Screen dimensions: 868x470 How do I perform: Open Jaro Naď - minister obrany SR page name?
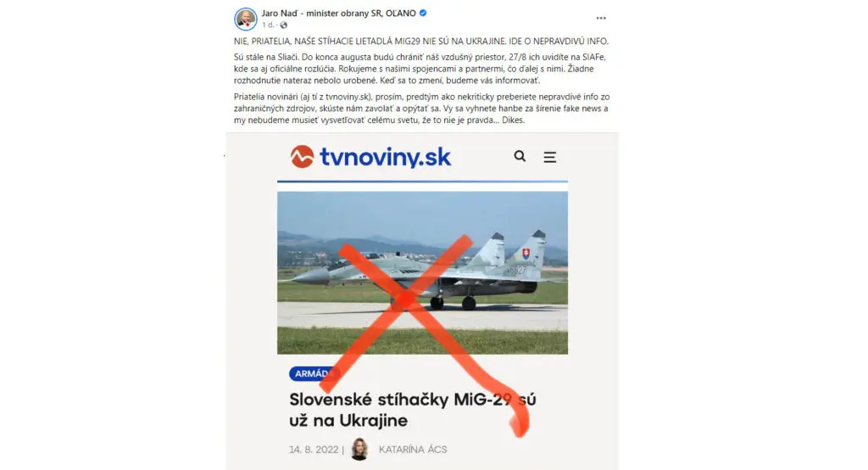pyautogui.click(x=339, y=13)
